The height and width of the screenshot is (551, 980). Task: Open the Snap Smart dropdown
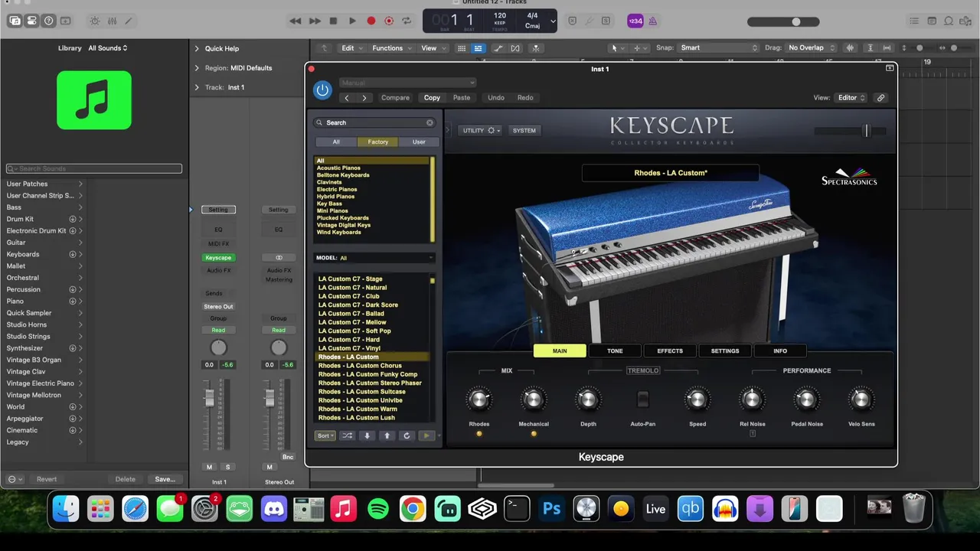tap(719, 47)
